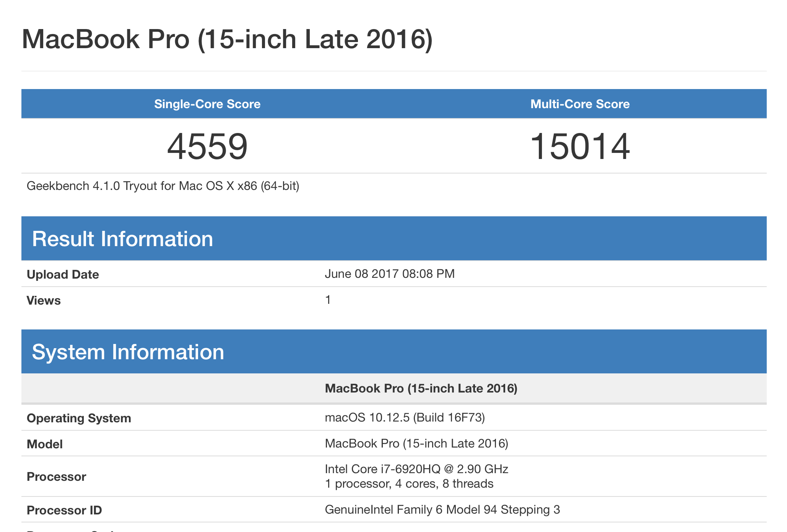The image size is (787, 532).
Task: Select the upload date June 08 2017 08:08 PM
Action: coord(390,274)
